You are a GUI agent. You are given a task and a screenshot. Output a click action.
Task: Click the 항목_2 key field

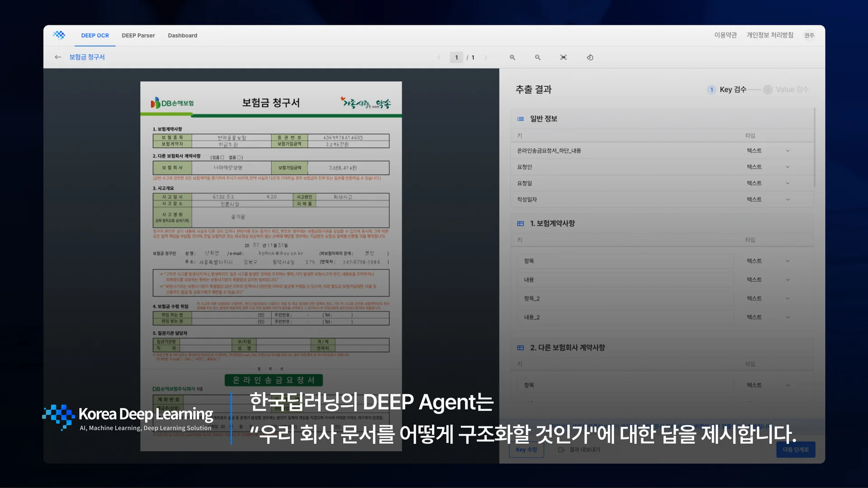pyautogui.click(x=626, y=299)
